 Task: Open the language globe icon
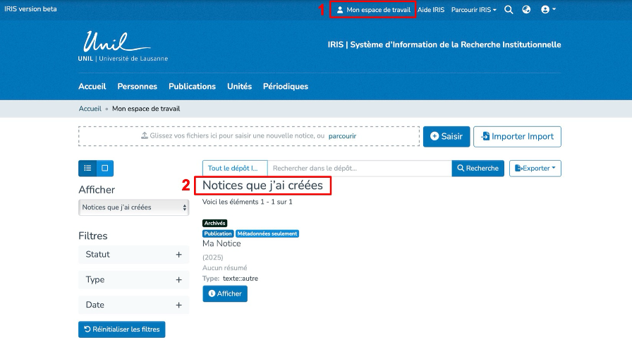tap(526, 10)
